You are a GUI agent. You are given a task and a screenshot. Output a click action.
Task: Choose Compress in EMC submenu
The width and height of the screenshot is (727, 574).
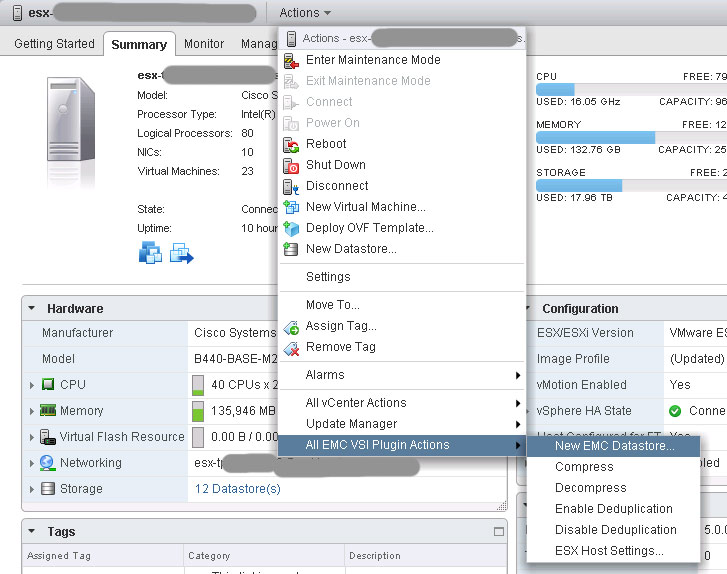613,467
